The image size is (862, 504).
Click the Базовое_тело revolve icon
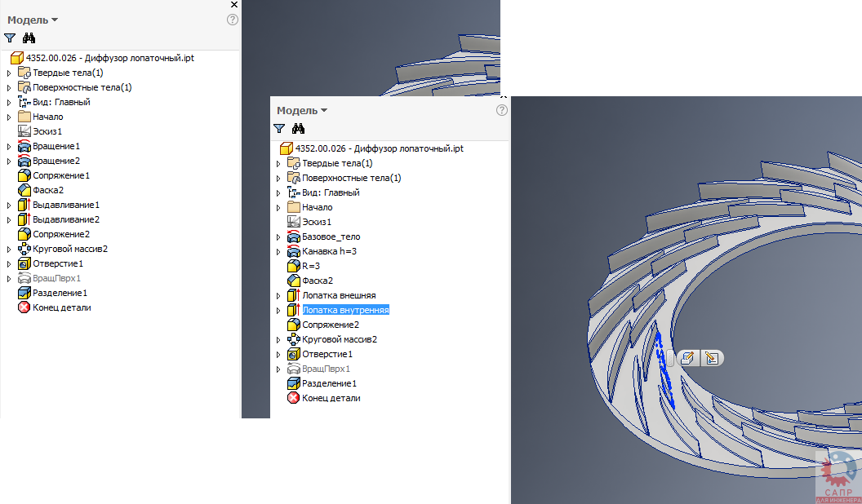point(294,237)
